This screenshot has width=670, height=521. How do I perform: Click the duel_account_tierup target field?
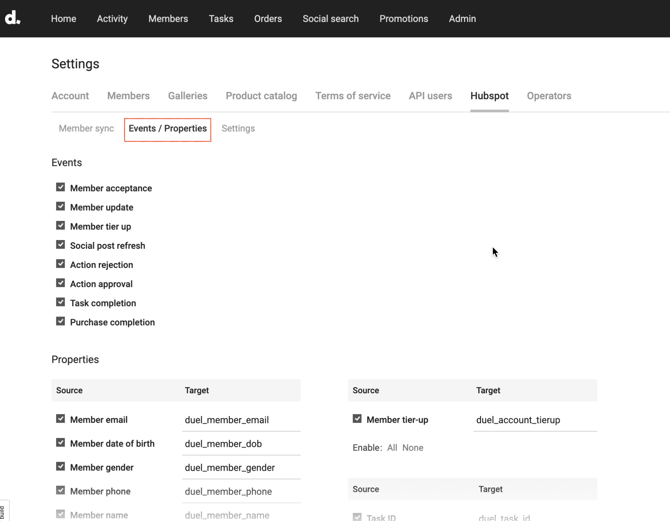pyautogui.click(x=534, y=420)
